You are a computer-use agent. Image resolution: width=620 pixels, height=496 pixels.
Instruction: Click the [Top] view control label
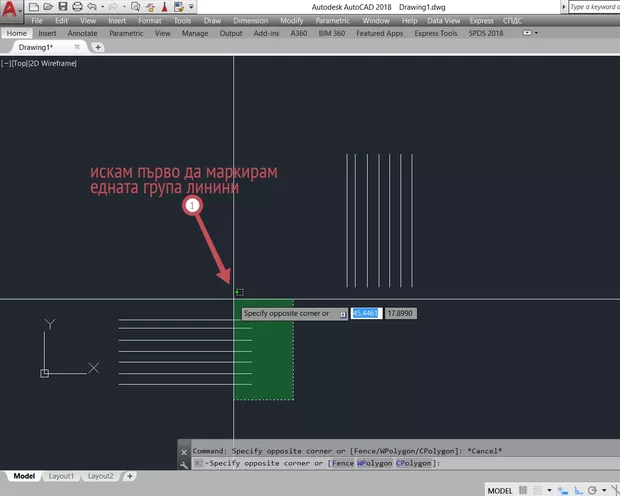tap(19, 63)
